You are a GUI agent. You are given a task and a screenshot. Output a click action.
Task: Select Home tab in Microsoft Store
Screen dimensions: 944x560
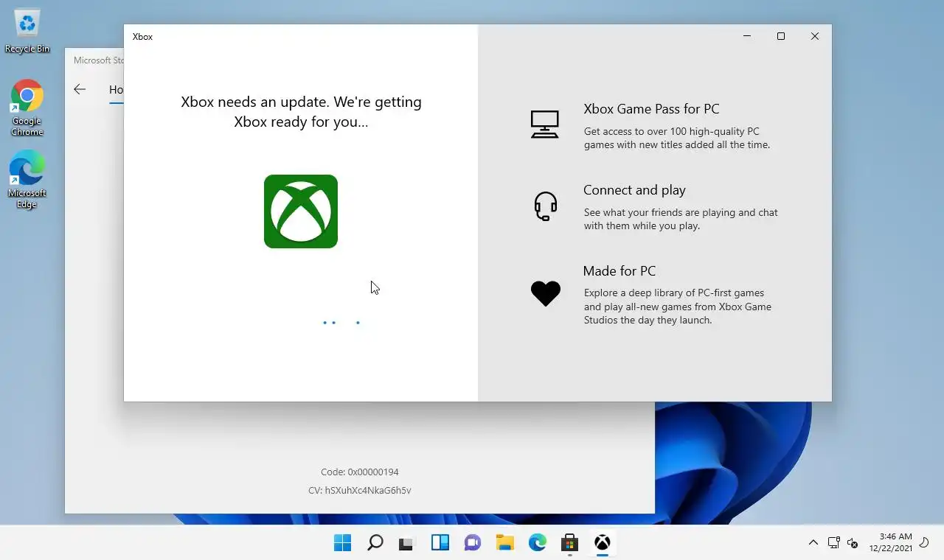coord(116,90)
